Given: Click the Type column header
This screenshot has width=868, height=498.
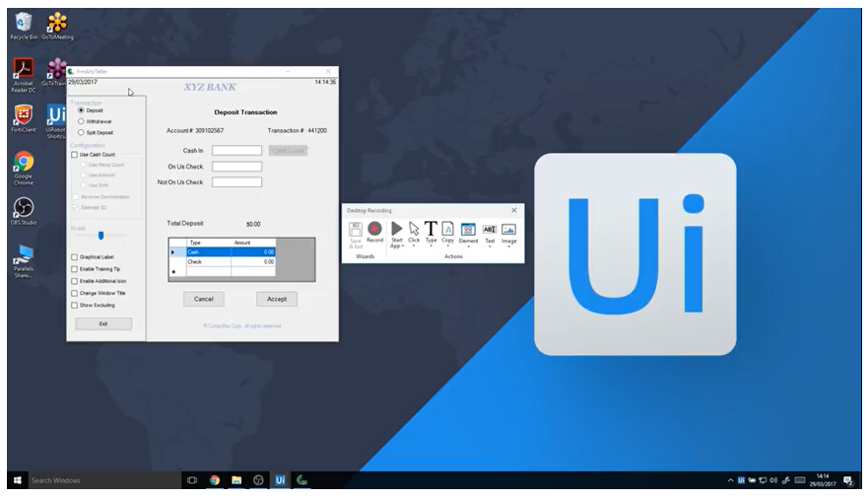Looking at the screenshot, I should point(208,243).
